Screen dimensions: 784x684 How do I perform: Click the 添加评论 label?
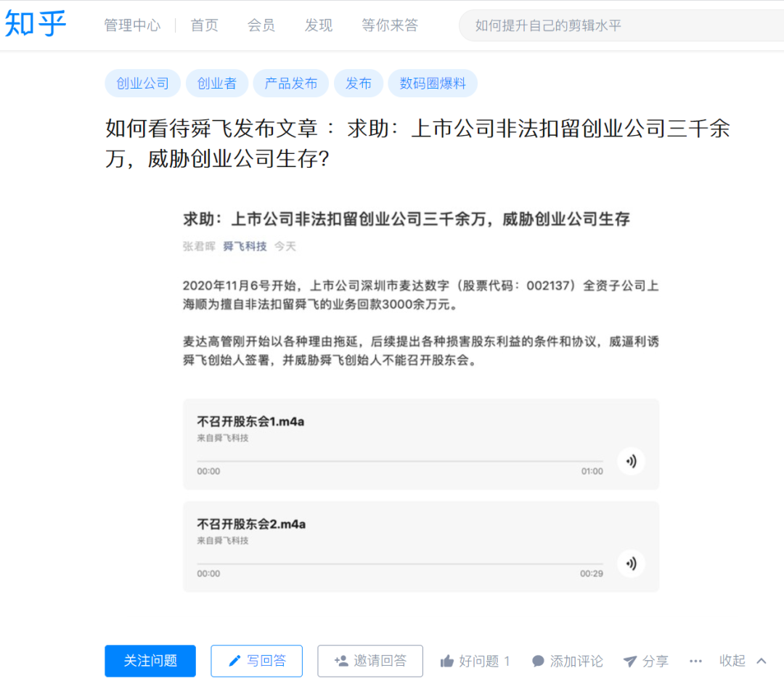click(x=576, y=661)
